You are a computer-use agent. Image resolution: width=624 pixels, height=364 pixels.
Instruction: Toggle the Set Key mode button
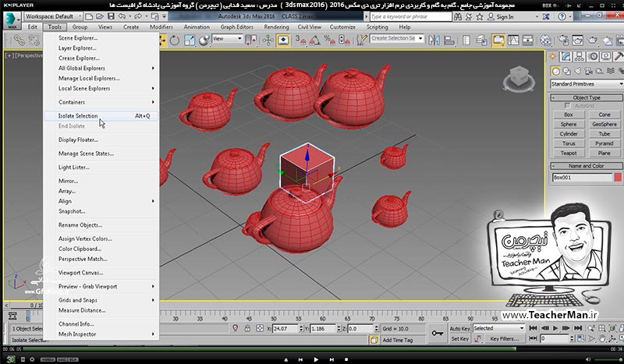click(x=459, y=338)
